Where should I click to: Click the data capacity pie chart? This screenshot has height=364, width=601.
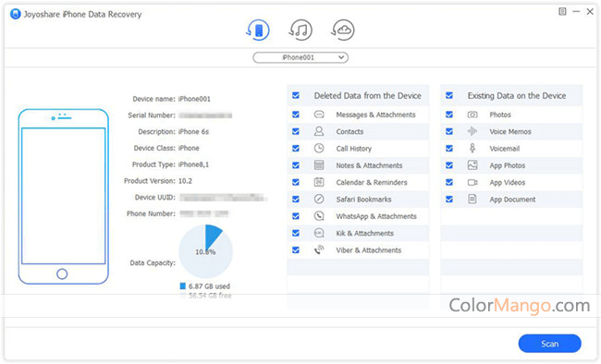point(206,251)
